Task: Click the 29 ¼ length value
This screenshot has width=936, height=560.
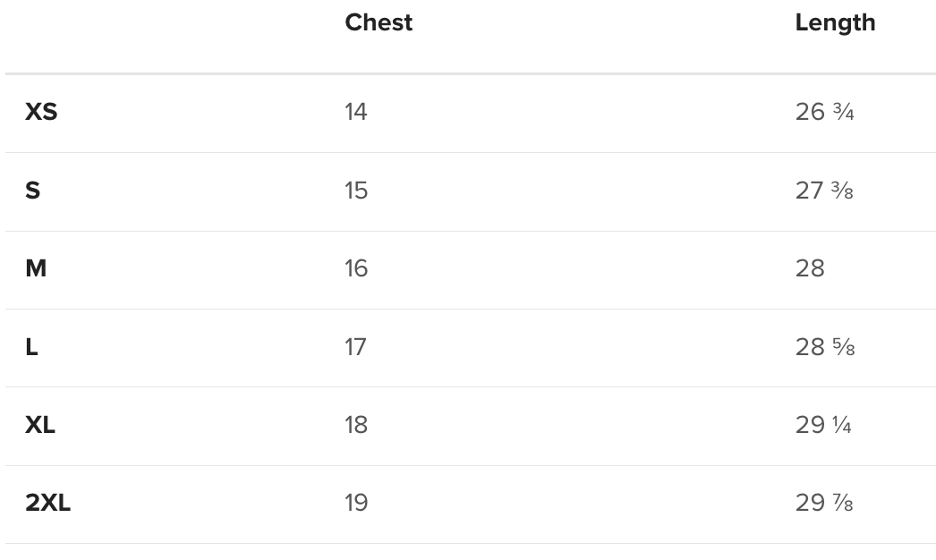Action: pos(823,425)
